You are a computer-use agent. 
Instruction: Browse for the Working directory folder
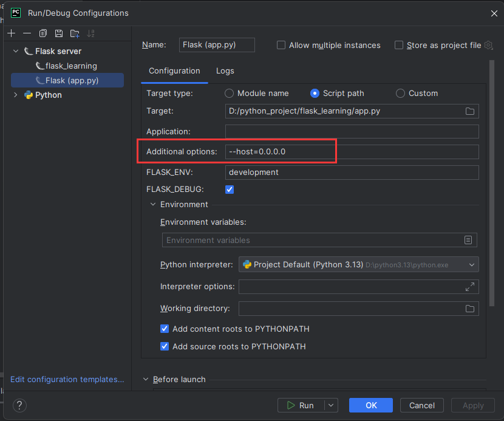point(469,309)
